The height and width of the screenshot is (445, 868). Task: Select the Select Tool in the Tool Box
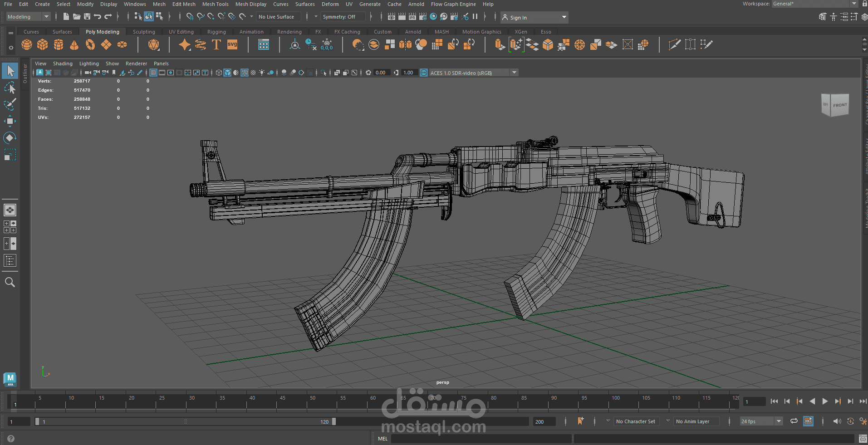click(x=10, y=70)
